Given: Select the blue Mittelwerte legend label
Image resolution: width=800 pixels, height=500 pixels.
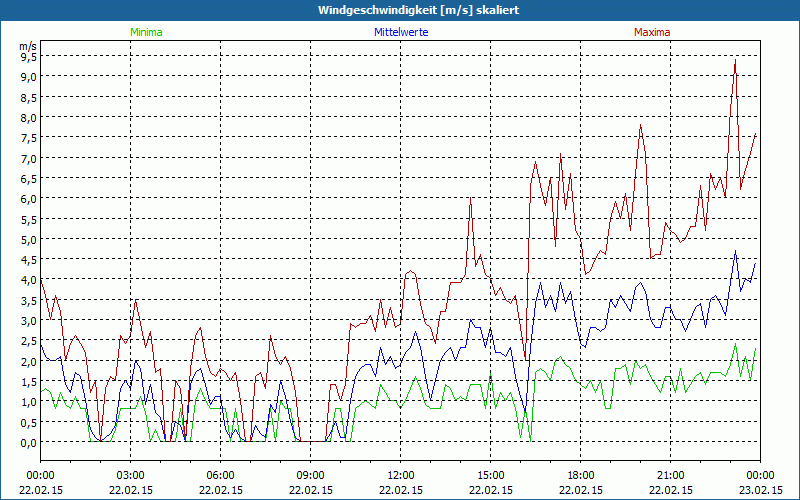Looking at the screenshot, I should pyautogui.click(x=401, y=32).
